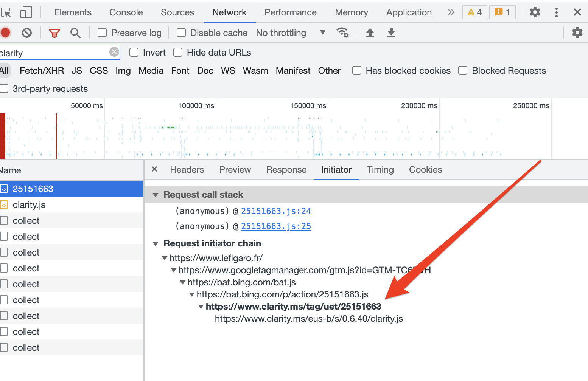Clear the network log
The image size is (588, 381).
pos(26,33)
